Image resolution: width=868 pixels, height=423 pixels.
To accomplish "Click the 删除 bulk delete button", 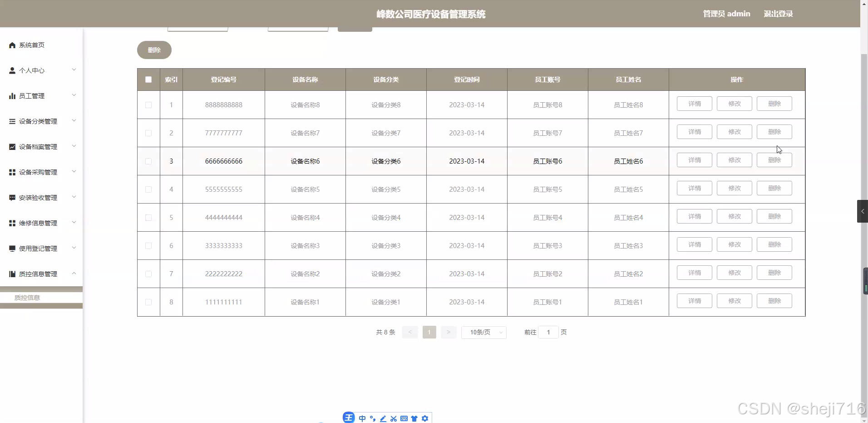I will [153, 50].
